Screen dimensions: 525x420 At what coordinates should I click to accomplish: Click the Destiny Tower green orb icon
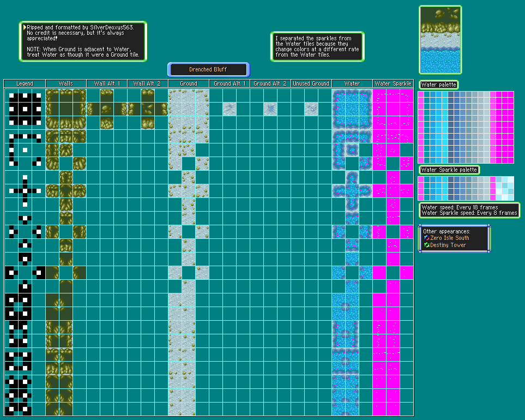click(x=426, y=245)
